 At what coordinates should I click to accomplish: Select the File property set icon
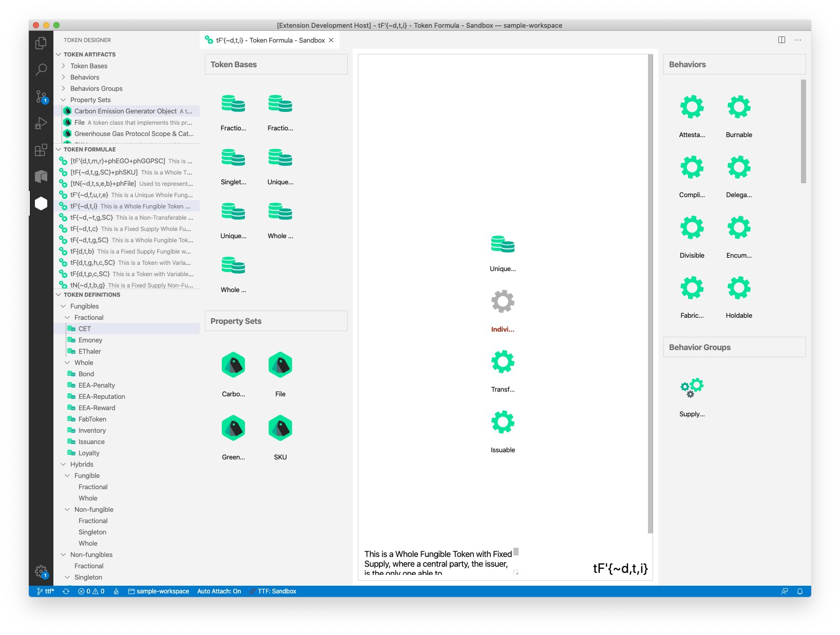pyautogui.click(x=280, y=365)
